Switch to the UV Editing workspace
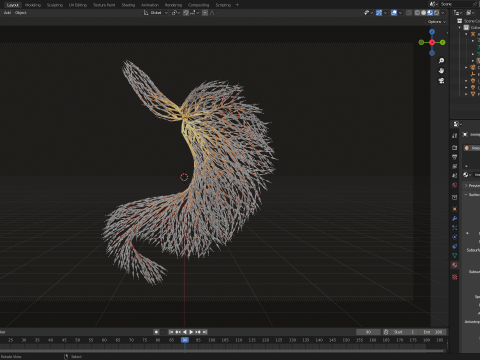The image size is (480, 360). [78, 5]
